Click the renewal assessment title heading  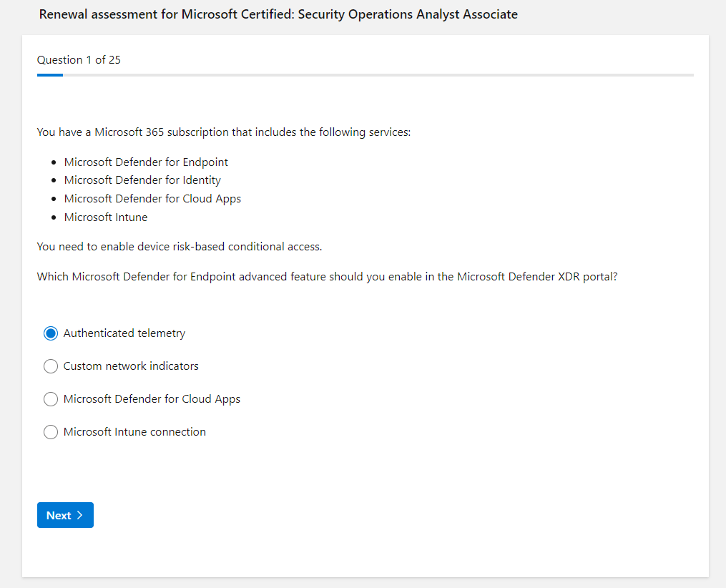pos(278,14)
